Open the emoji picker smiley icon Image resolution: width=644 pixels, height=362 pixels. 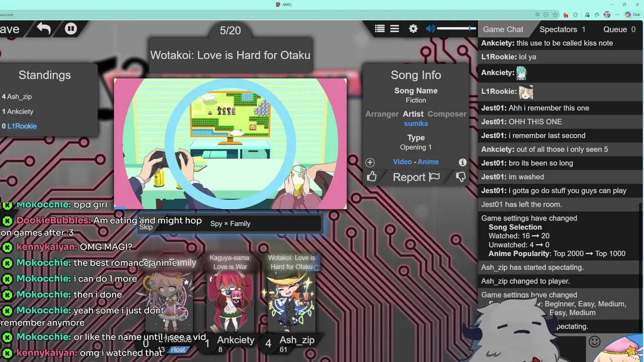(595, 342)
